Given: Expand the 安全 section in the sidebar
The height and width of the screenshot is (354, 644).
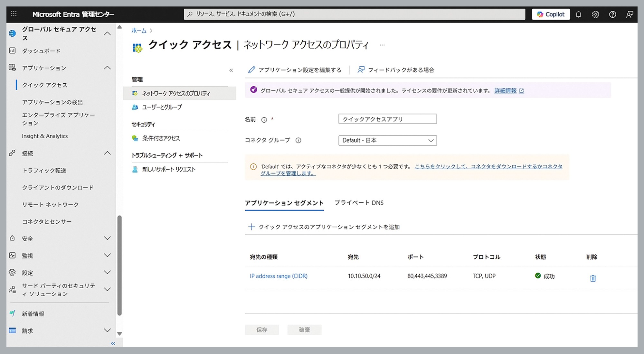Looking at the screenshot, I should pyautogui.click(x=107, y=238).
